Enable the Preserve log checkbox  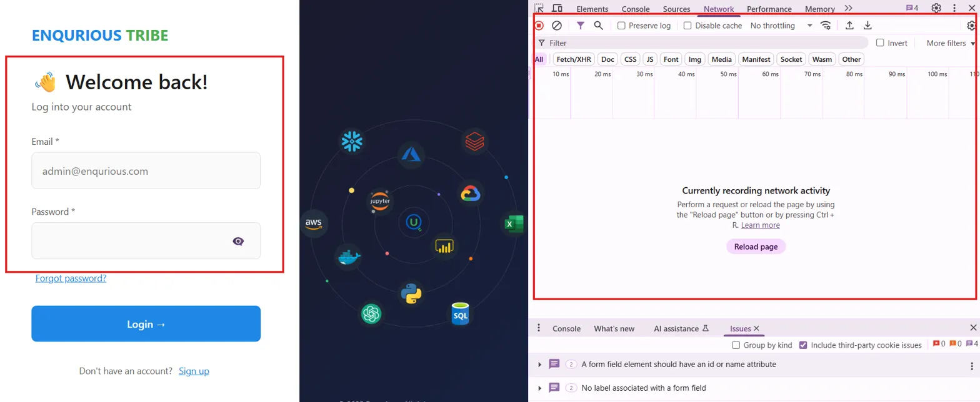(621, 26)
